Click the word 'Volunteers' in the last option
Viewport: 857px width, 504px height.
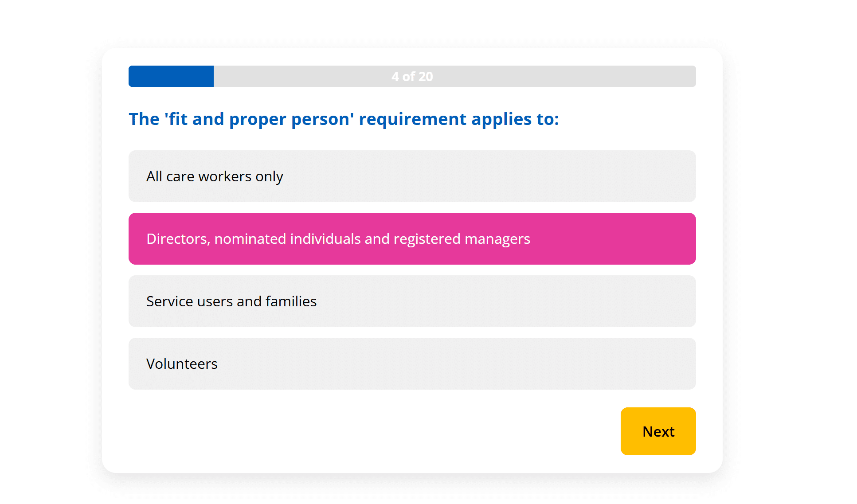(x=182, y=364)
